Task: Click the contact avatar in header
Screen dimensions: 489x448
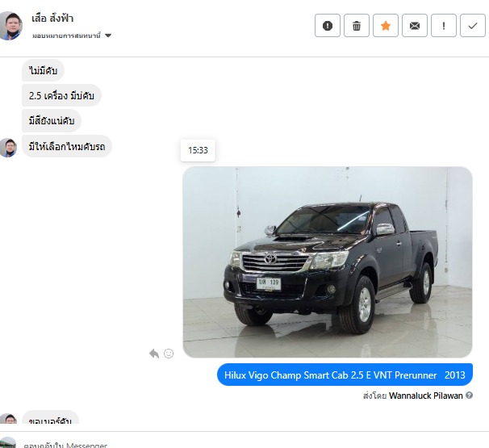Action: tap(10, 26)
